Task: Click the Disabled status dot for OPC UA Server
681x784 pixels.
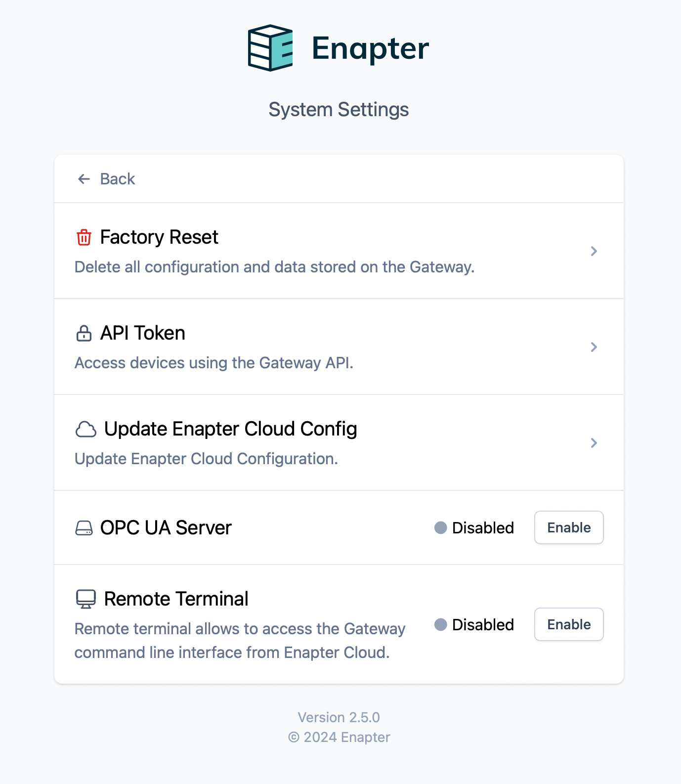Action: point(440,528)
